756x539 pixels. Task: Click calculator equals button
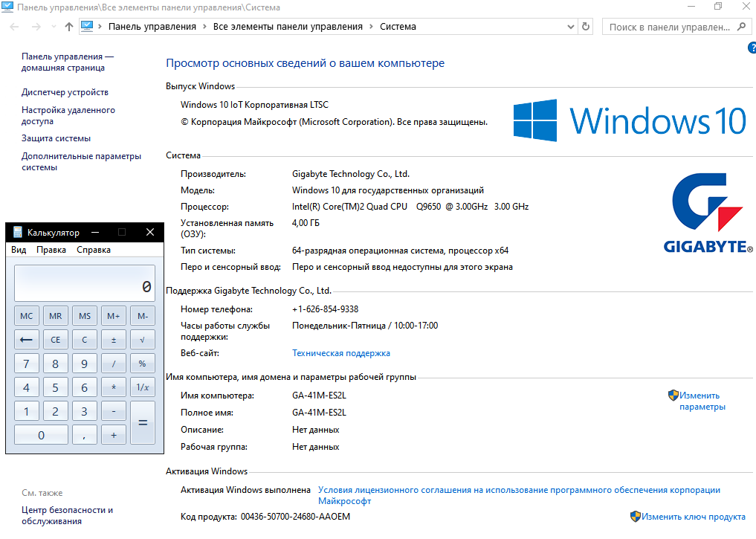(x=143, y=423)
